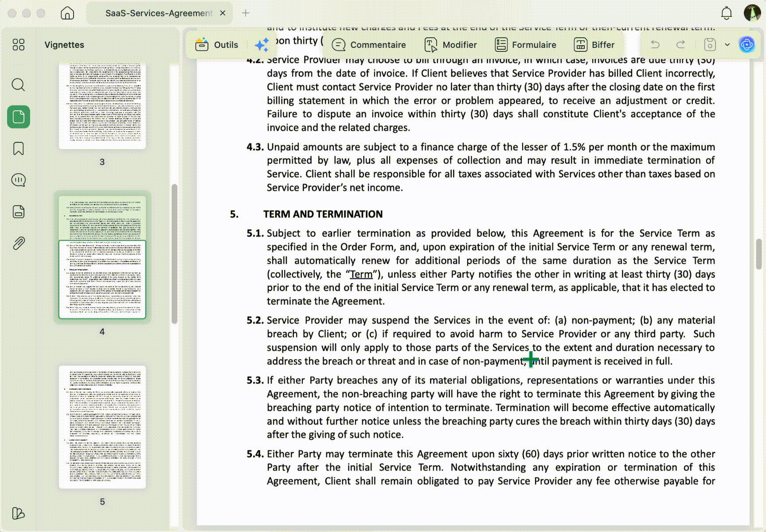The width and height of the screenshot is (766, 532).
Task: Switch to Commentaire mode
Action: (x=369, y=45)
